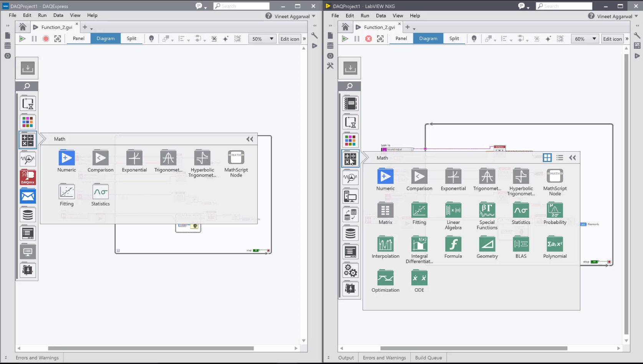
Task: Open Comparison palette in DAQExpress window
Action: [100, 161]
